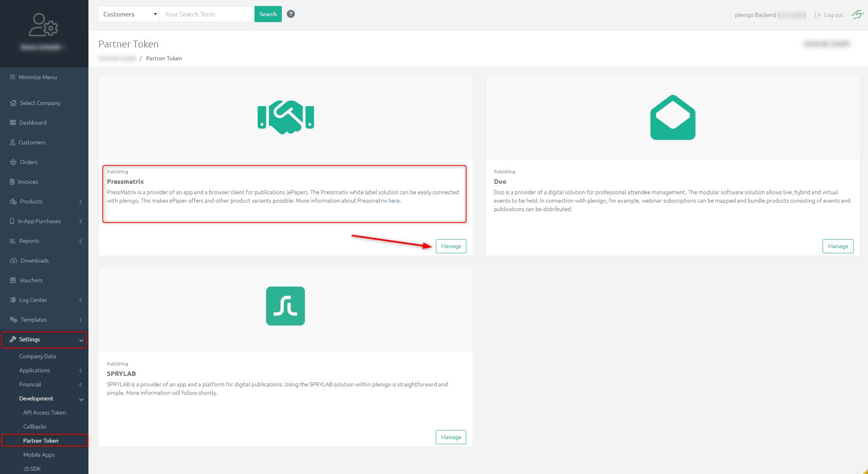Open Mobile Apps page
The height and width of the screenshot is (474, 868).
point(39,455)
